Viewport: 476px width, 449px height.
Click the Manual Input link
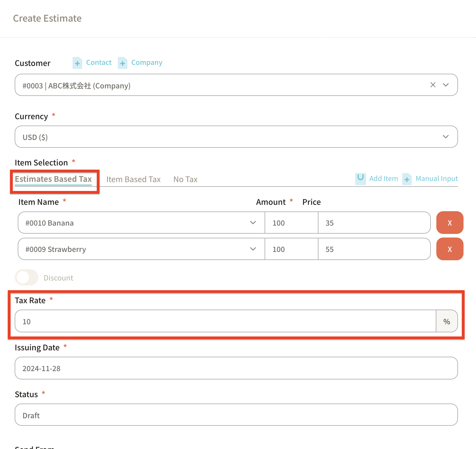[x=437, y=179]
